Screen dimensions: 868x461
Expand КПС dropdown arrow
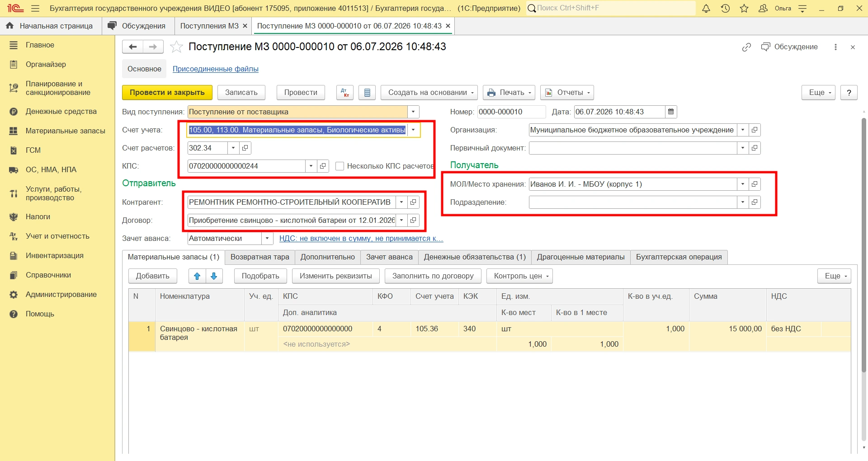311,166
